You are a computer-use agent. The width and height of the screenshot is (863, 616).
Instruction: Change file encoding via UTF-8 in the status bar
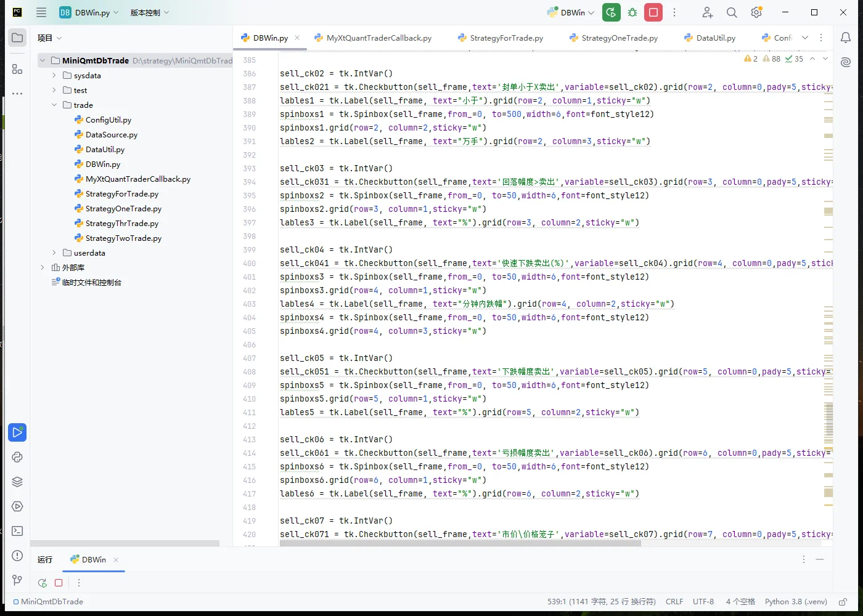coord(703,602)
